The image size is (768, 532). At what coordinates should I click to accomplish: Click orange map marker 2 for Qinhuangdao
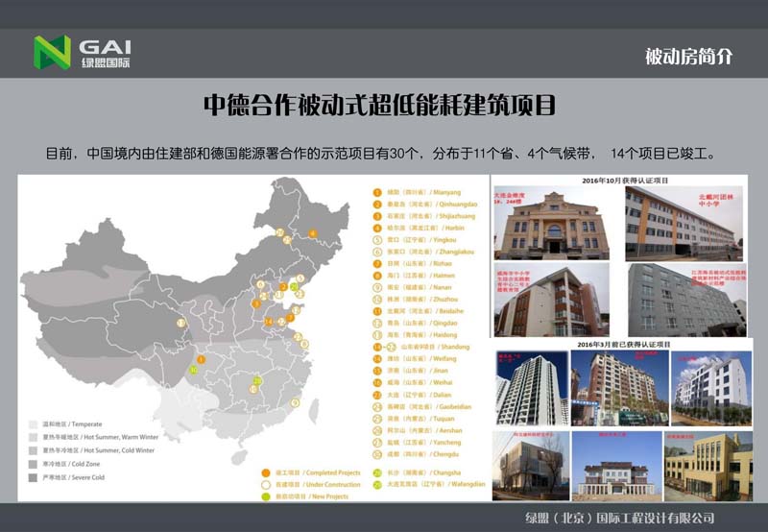click(283, 287)
